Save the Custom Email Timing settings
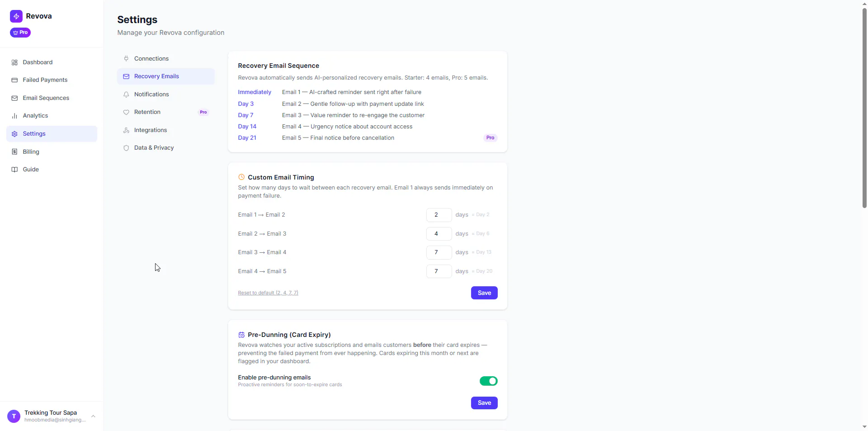The height and width of the screenshot is (431, 868). click(x=484, y=293)
